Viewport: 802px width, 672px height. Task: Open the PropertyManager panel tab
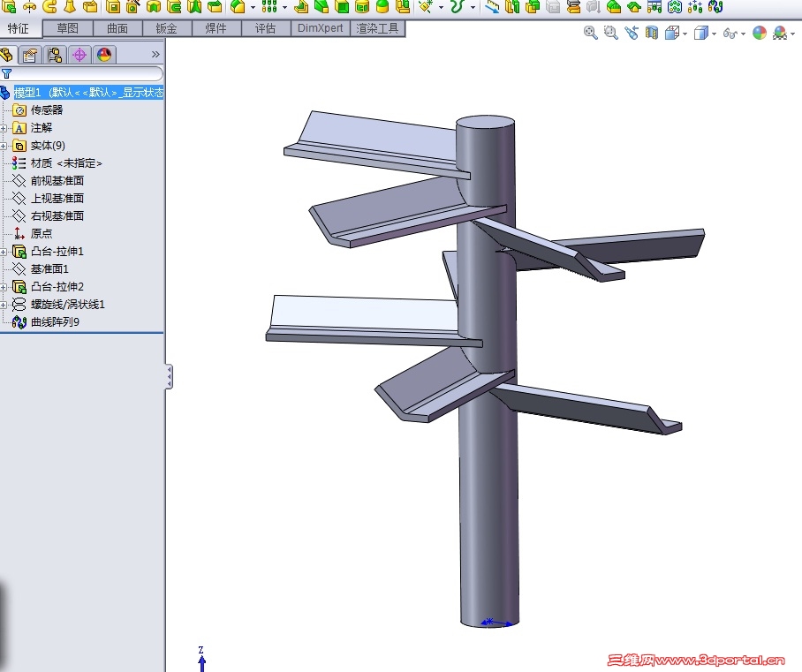[30, 55]
